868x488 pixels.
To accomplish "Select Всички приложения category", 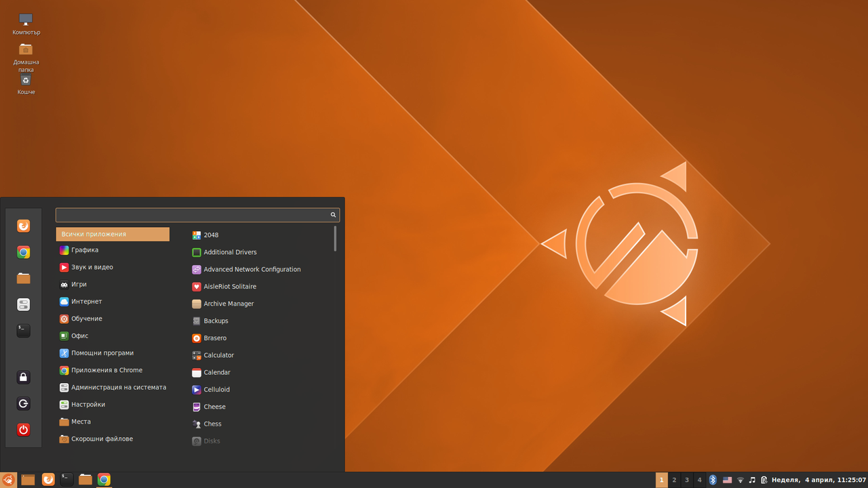I will pos(113,234).
